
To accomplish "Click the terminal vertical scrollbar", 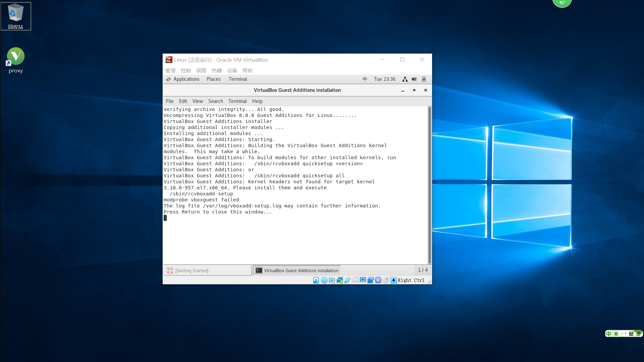I will pos(430,185).
